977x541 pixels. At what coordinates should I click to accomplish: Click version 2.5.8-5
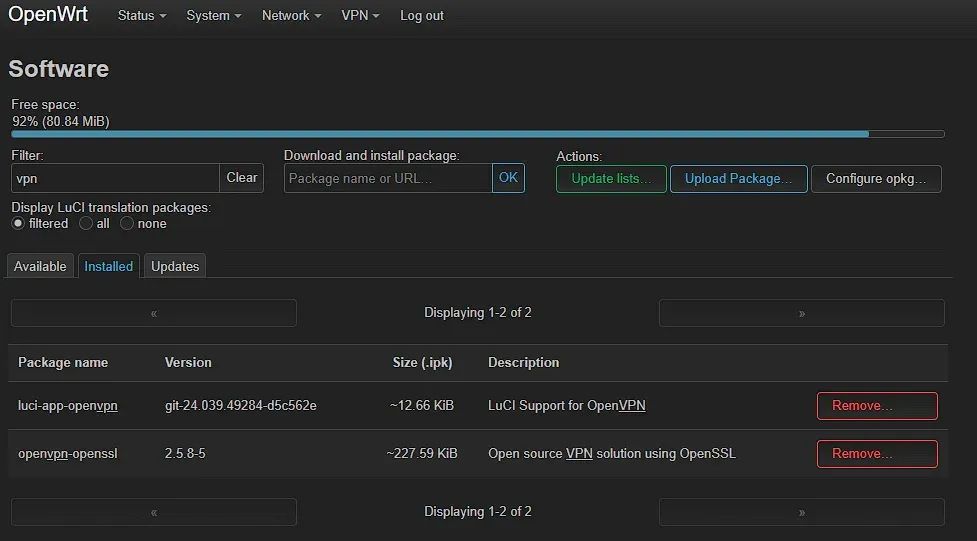[x=185, y=454]
